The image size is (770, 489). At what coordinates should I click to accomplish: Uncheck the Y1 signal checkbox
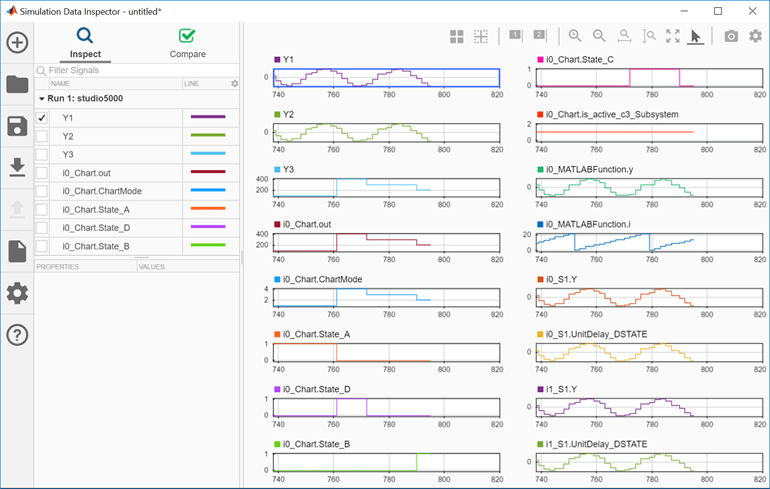pyautogui.click(x=41, y=118)
